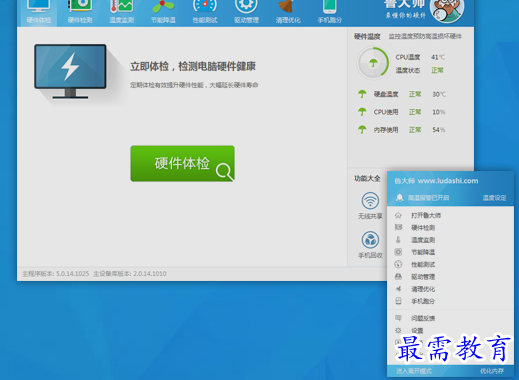The width and height of the screenshot is (519, 380).
Task: Open the 手机回收 tool icon
Action: click(370, 245)
